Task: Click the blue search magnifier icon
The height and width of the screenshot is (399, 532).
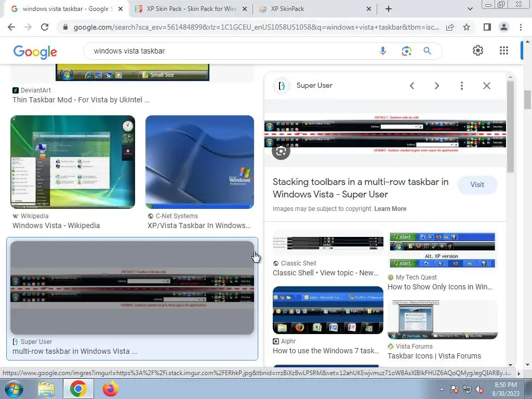Action: [427, 51]
